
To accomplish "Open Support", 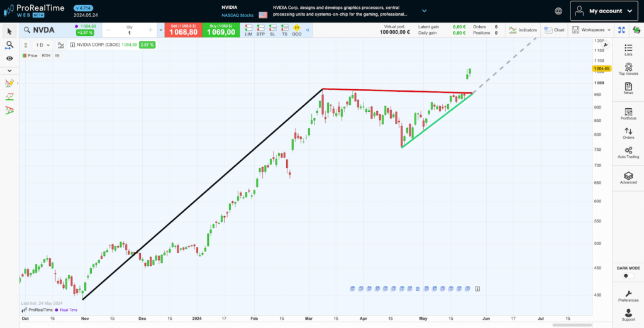I will pyautogui.click(x=628, y=315).
